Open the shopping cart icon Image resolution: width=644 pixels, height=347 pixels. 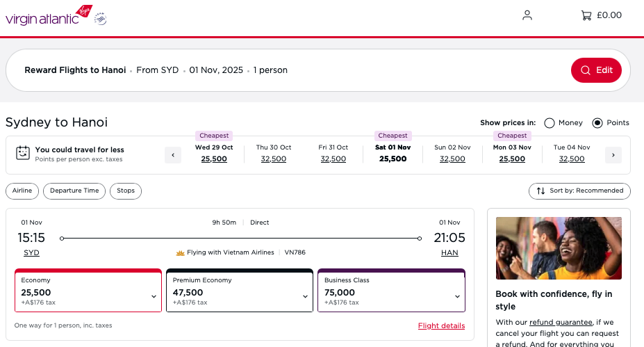pyautogui.click(x=586, y=15)
